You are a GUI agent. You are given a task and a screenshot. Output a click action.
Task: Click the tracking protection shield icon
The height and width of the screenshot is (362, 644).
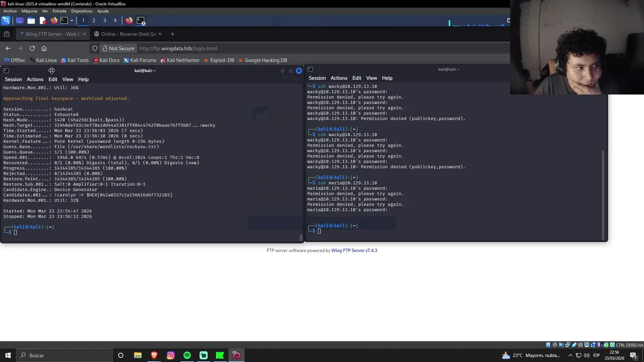pyautogui.click(x=95, y=48)
